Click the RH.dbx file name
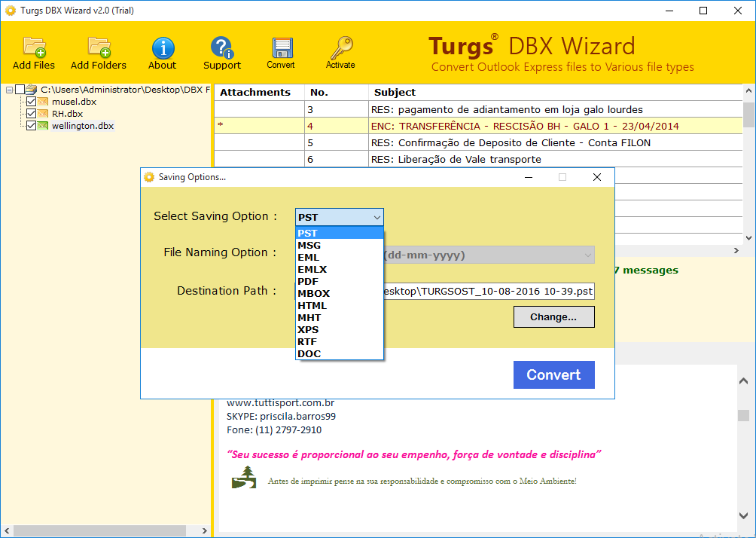Screen dimensions: 756x538 tap(68, 113)
